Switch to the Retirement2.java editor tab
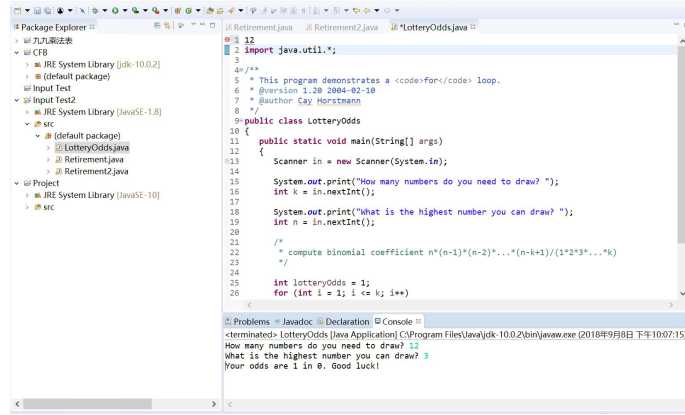The height and width of the screenshot is (415, 685). coord(342,27)
